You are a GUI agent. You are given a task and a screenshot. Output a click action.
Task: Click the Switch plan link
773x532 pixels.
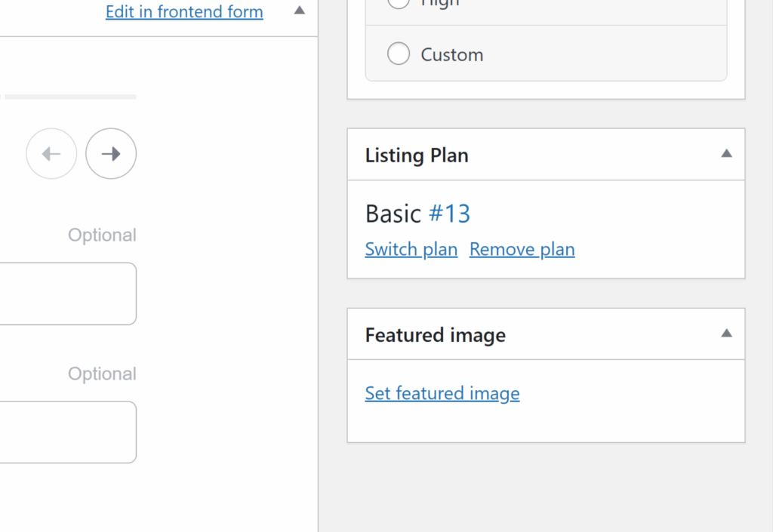tap(411, 250)
